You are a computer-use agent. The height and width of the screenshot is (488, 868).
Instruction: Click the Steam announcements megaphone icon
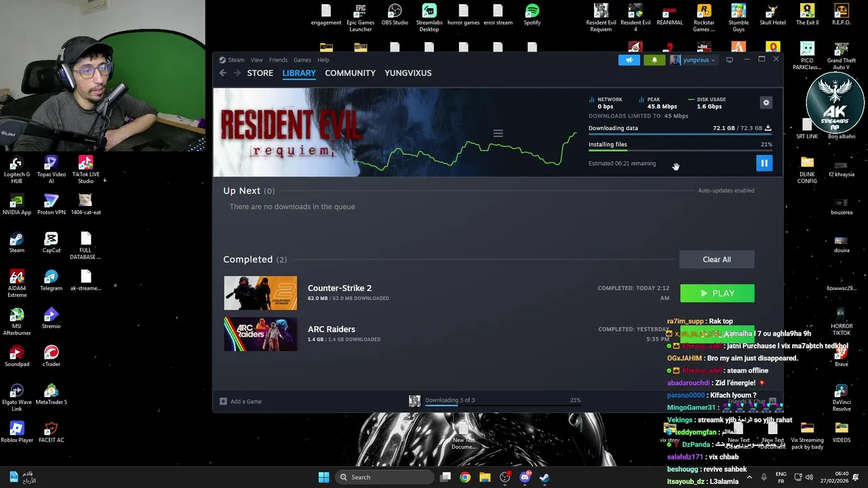coord(629,60)
